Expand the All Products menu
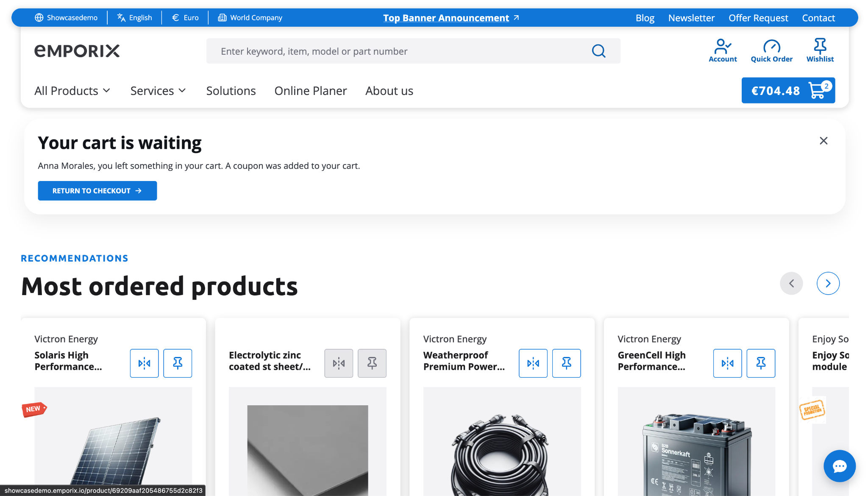 pyautogui.click(x=72, y=91)
